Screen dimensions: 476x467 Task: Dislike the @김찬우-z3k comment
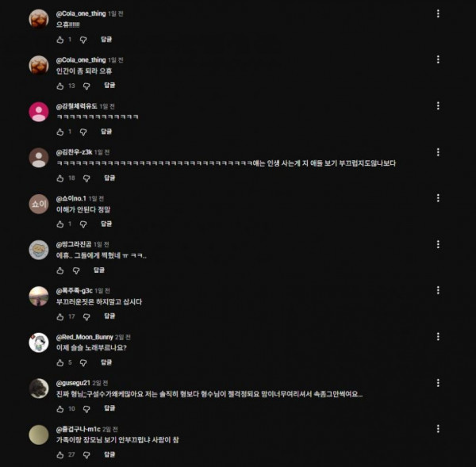(x=86, y=178)
